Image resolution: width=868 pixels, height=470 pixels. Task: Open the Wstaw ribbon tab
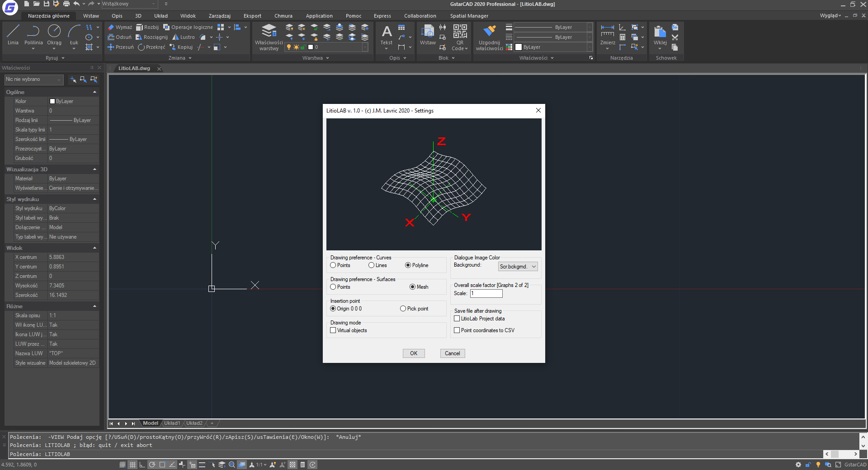pos(91,16)
